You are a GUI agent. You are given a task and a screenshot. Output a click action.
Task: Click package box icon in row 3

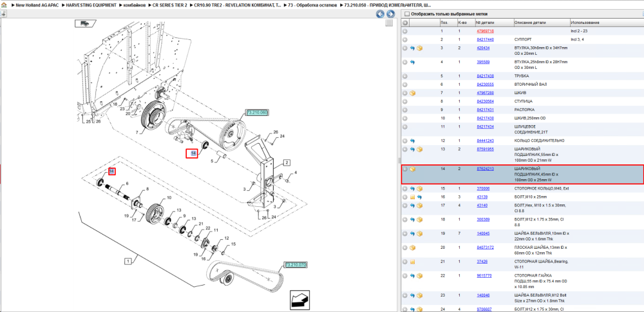coord(420,48)
